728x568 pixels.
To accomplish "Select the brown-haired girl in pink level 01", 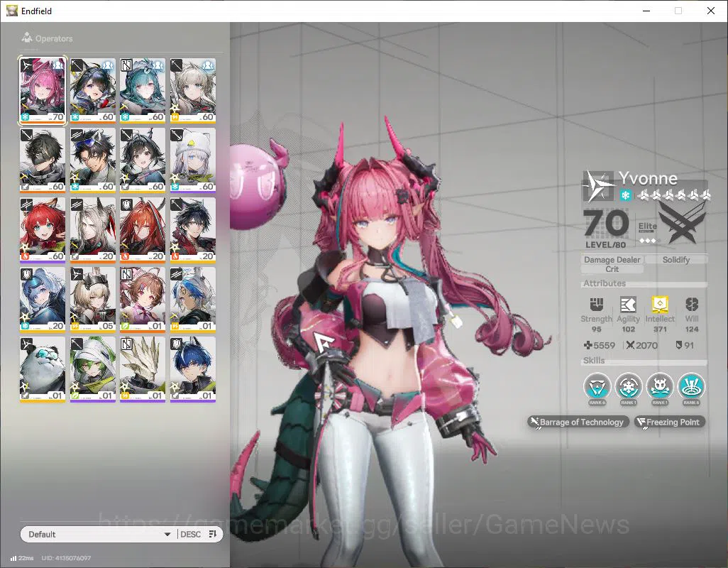I will (x=143, y=300).
